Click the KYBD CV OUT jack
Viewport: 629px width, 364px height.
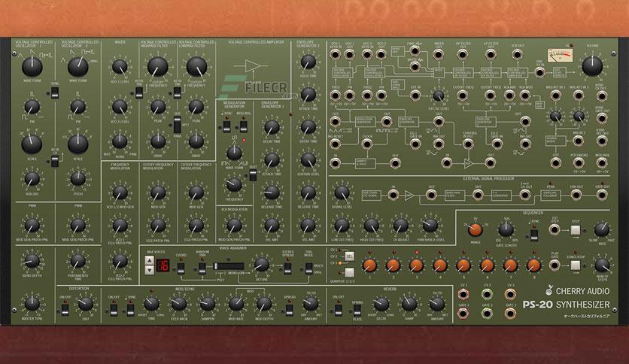click(x=602, y=96)
